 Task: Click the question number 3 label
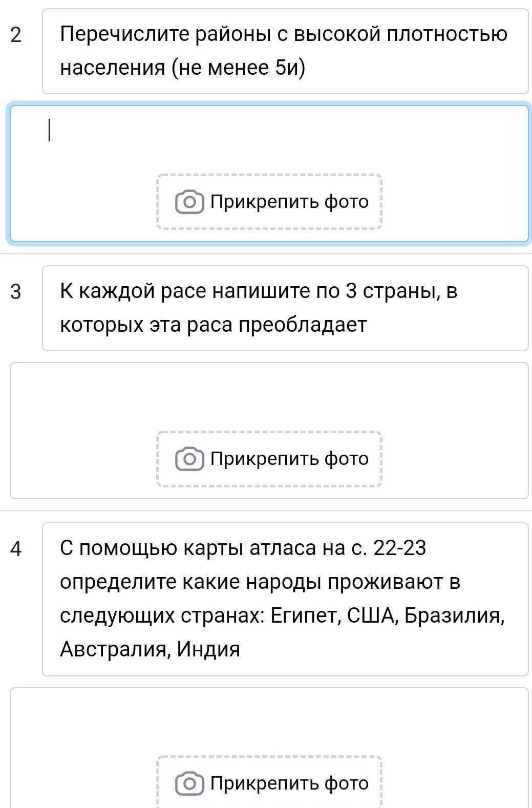[16, 292]
